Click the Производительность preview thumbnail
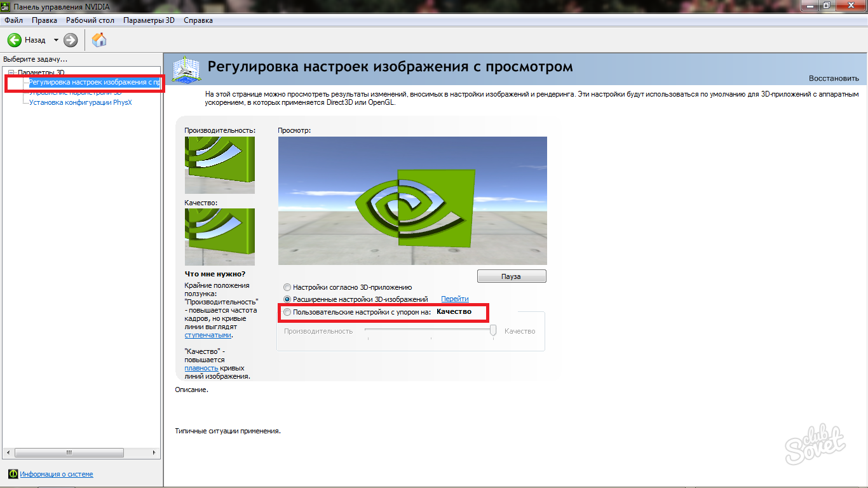The image size is (868, 488). point(219,165)
